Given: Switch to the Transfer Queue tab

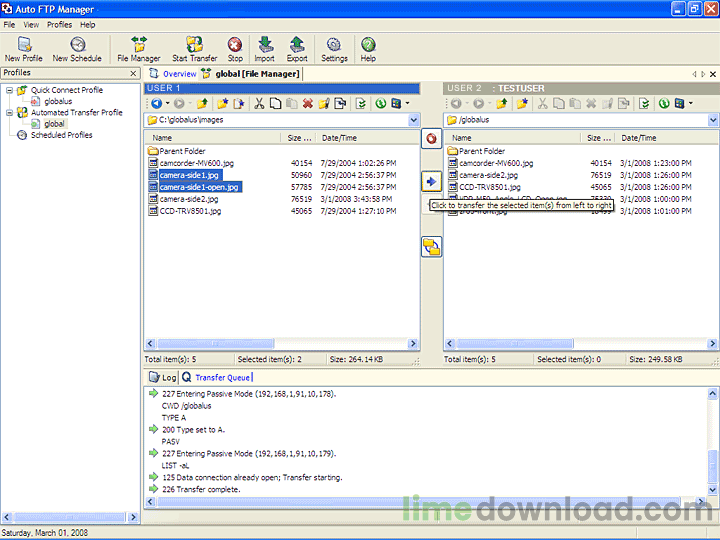Looking at the screenshot, I should tap(217, 377).
